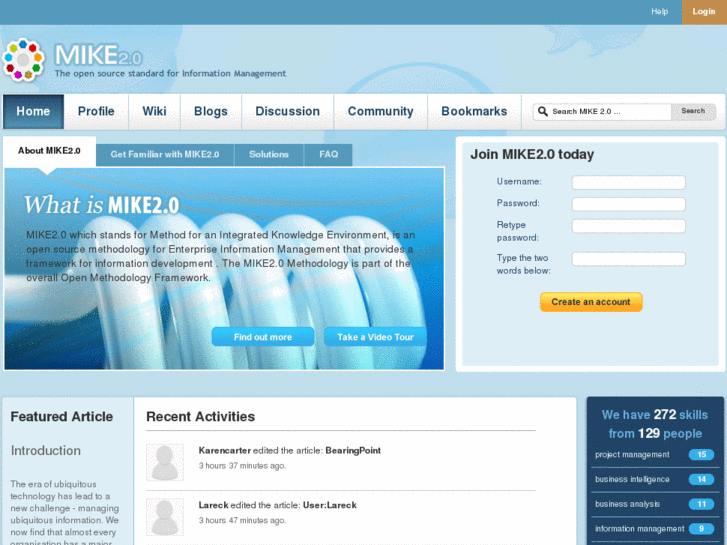This screenshot has width=727, height=545.
Task: Click the Recent Activities heading
Action: pos(201,417)
